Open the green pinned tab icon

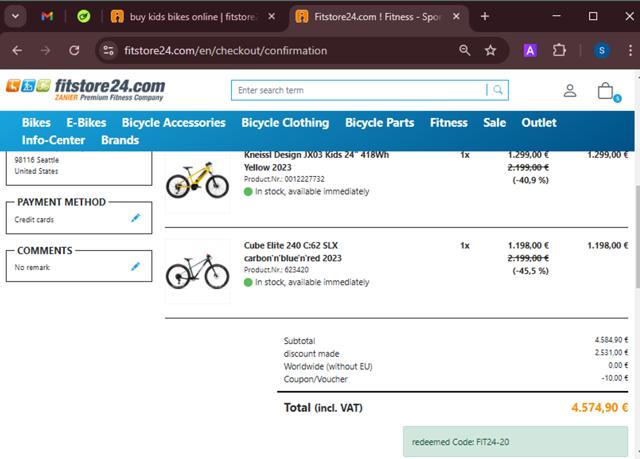coord(84,16)
